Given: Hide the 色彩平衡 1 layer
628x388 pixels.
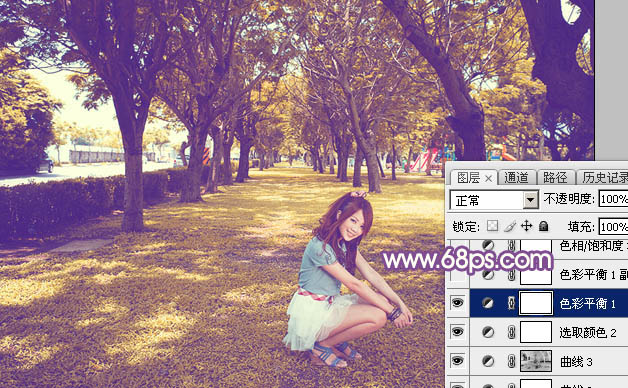Looking at the screenshot, I should [x=457, y=303].
